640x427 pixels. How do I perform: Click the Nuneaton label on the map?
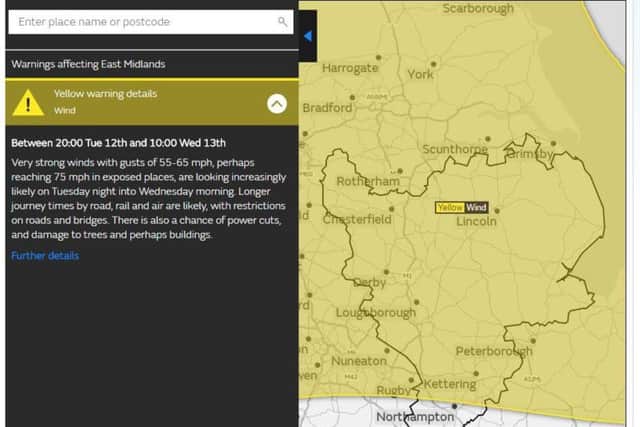[x=359, y=361]
